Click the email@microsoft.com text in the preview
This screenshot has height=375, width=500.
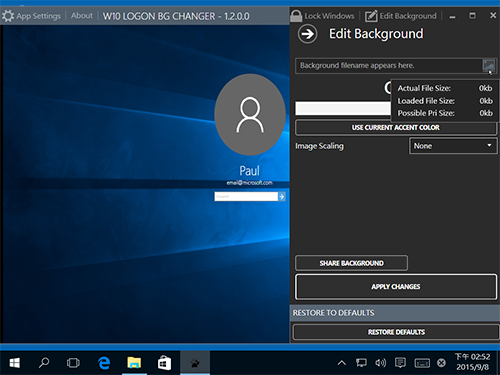pos(249,183)
